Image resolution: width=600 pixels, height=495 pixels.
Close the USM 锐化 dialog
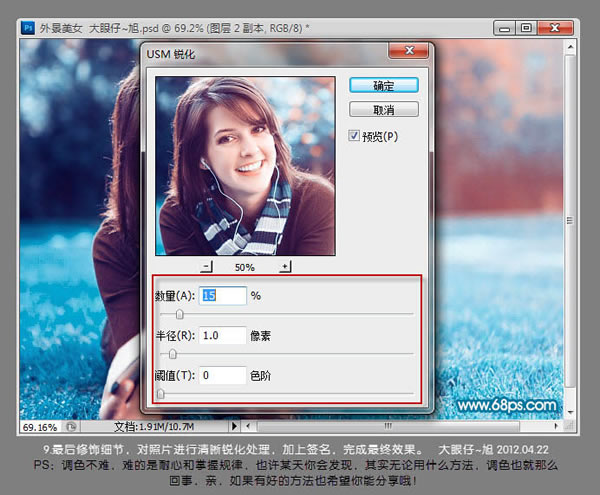coord(409,50)
